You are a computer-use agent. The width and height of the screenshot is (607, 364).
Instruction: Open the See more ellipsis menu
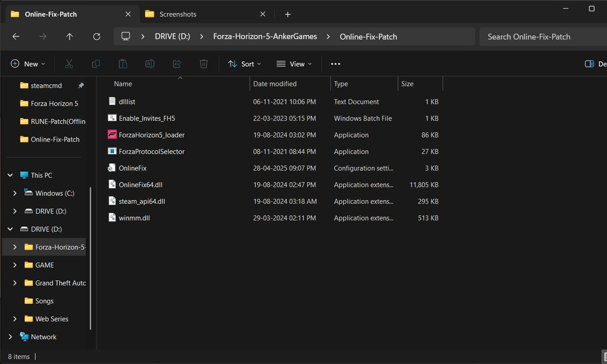(x=336, y=64)
